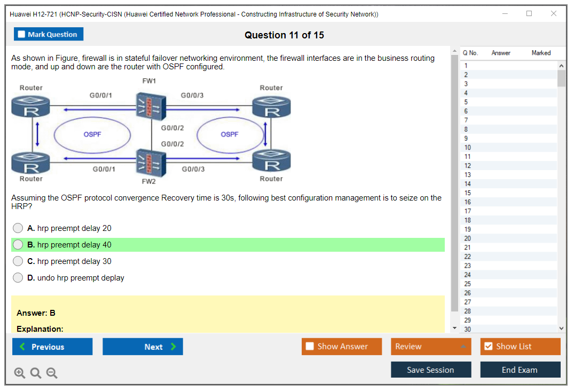Go to the Next question
This screenshot has height=392, width=574.
pyautogui.click(x=143, y=347)
